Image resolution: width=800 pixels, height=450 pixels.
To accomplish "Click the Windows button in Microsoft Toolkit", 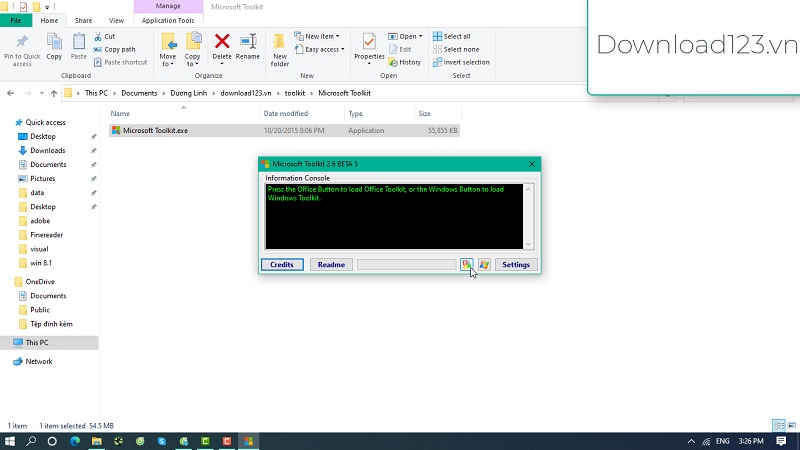I will pyautogui.click(x=484, y=265).
